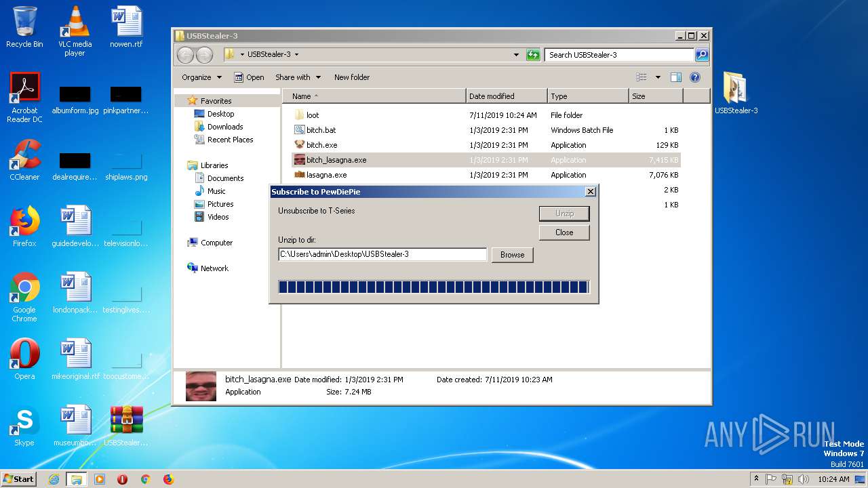Open Explorer help question mark icon
This screenshot has width=868, height=488.
[x=694, y=77]
